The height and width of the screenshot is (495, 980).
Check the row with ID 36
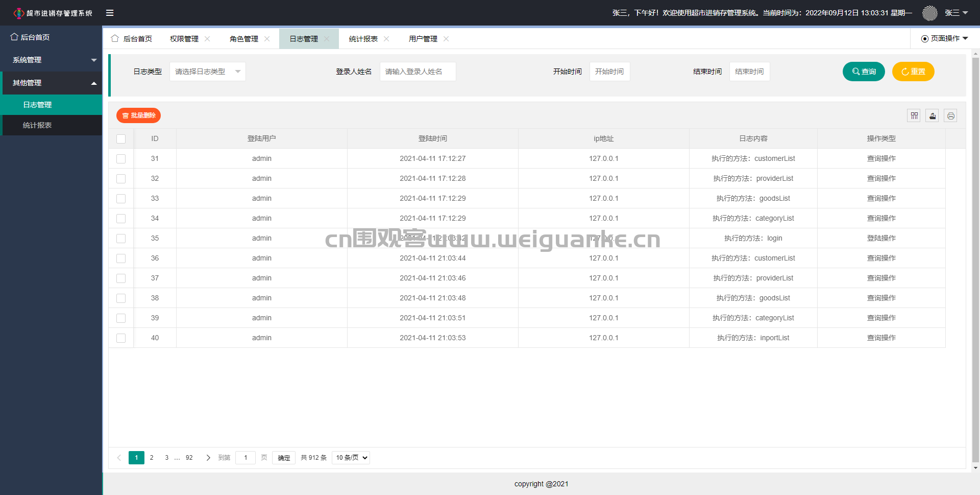[x=121, y=258]
